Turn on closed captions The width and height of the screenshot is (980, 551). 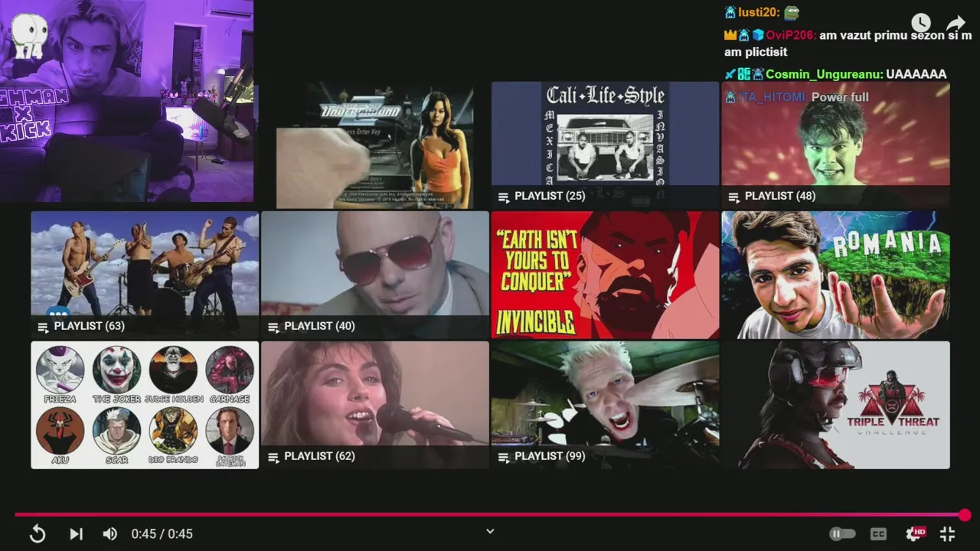coord(878,534)
